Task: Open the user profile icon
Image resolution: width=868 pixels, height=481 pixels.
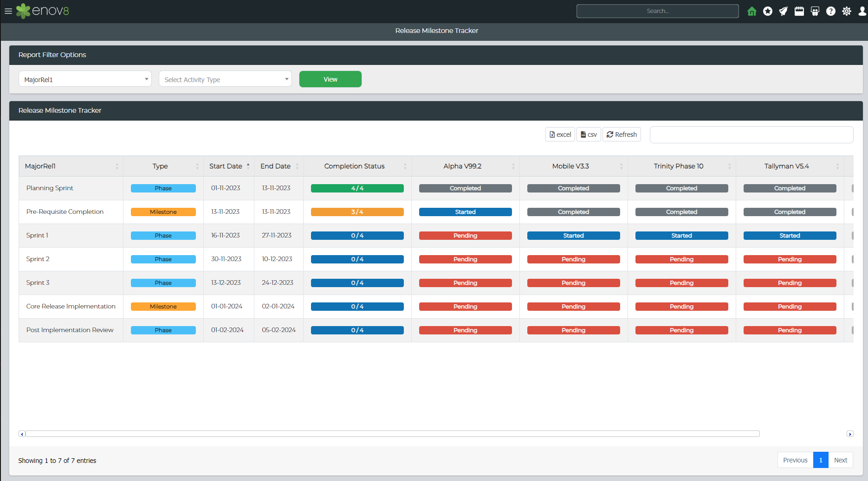Action: pyautogui.click(x=862, y=11)
